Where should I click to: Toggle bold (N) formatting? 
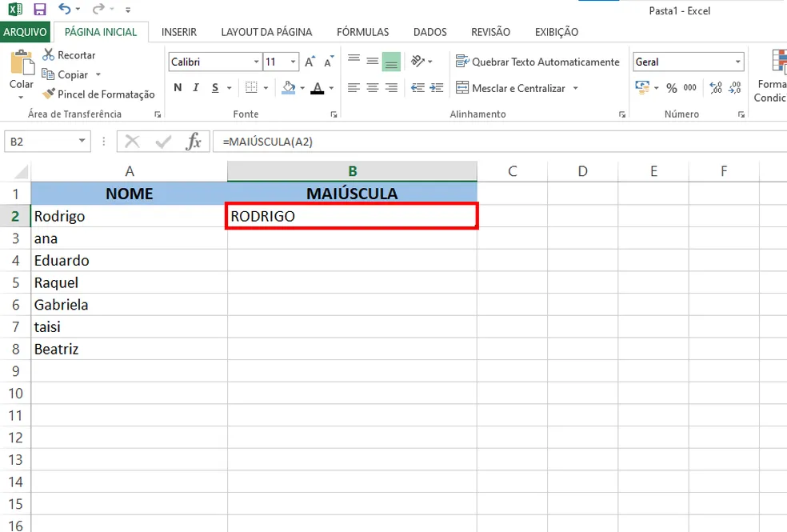click(178, 88)
